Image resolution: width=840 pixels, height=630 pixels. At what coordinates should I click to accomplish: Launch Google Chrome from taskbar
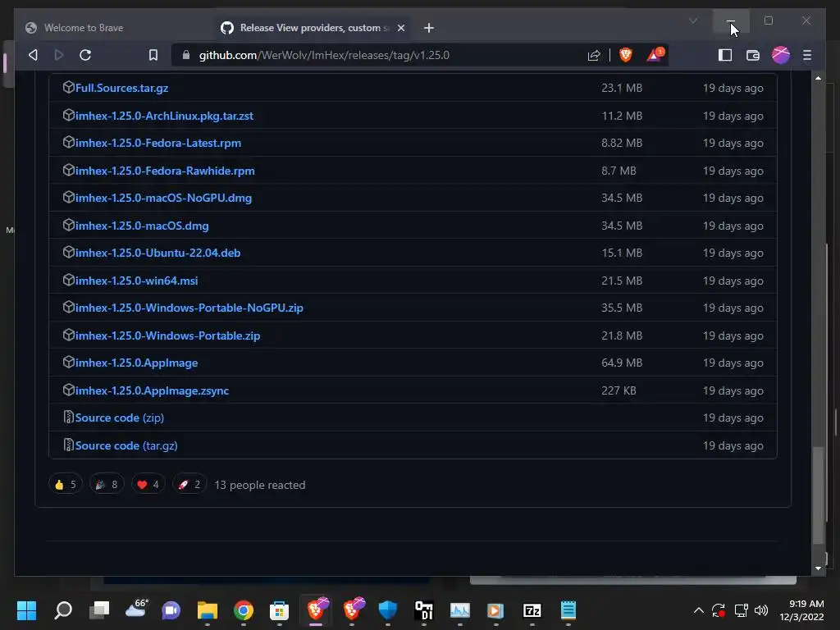click(x=243, y=610)
